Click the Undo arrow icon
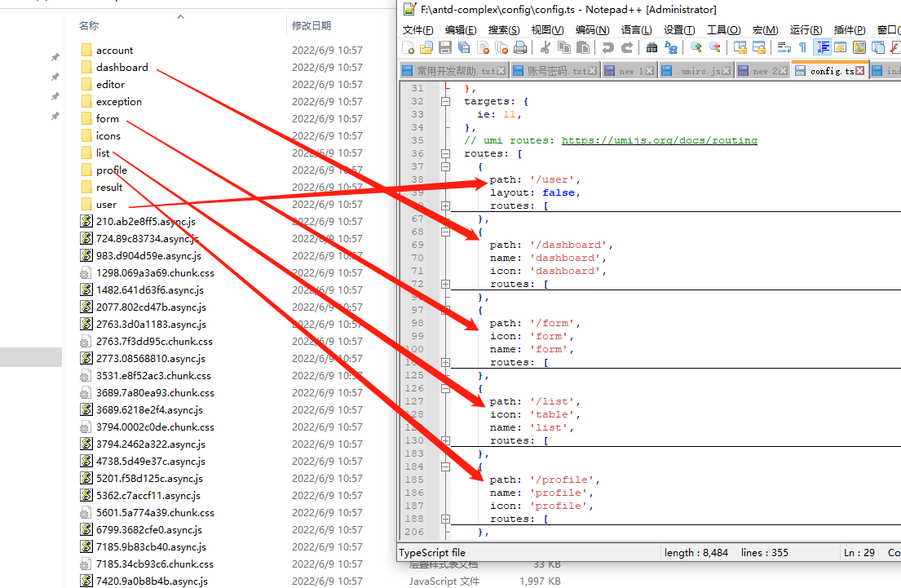The width and height of the screenshot is (901, 588). click(x=608, y=47)
